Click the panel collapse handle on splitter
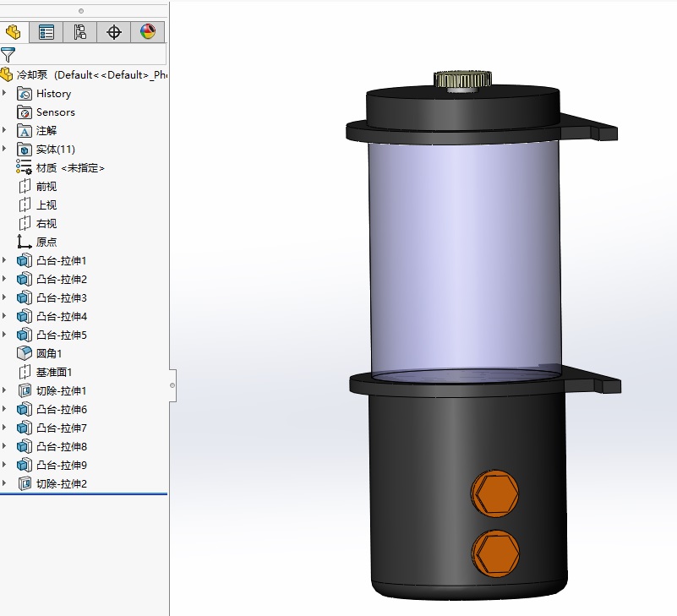The width and height of the screenshot is (677, 616). point(172,385)
